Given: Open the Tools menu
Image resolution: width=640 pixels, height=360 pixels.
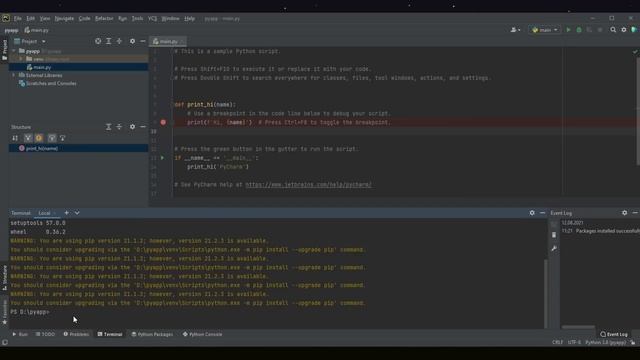Looking at the screenshot, I should click(137, 18).
